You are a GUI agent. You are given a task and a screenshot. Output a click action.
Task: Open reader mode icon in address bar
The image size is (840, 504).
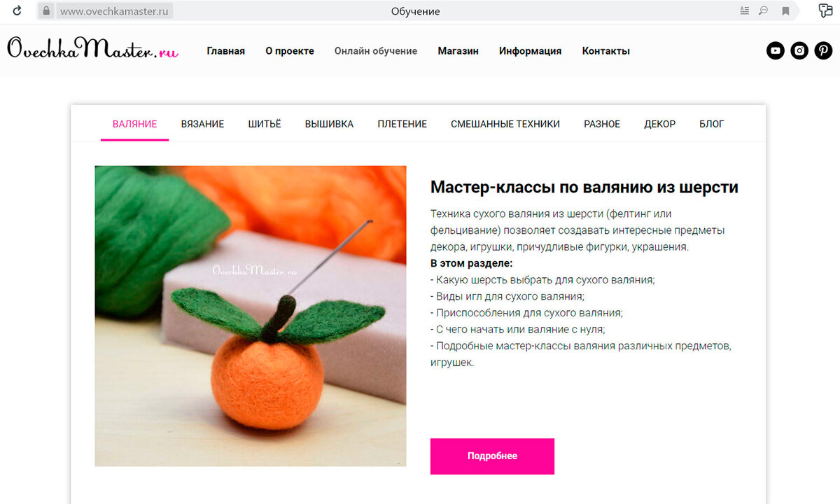click(x=744, y=10)
